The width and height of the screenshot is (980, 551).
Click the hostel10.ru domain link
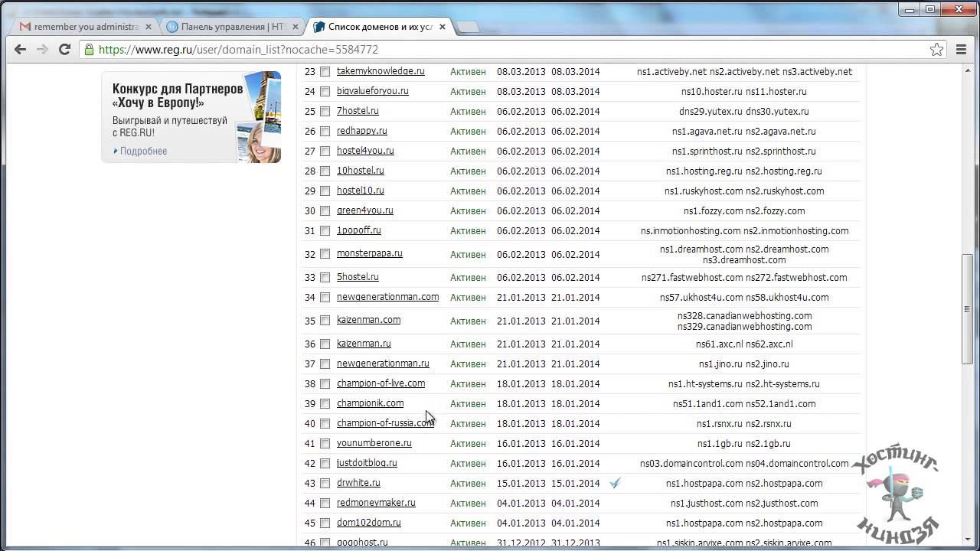[361, 191]
